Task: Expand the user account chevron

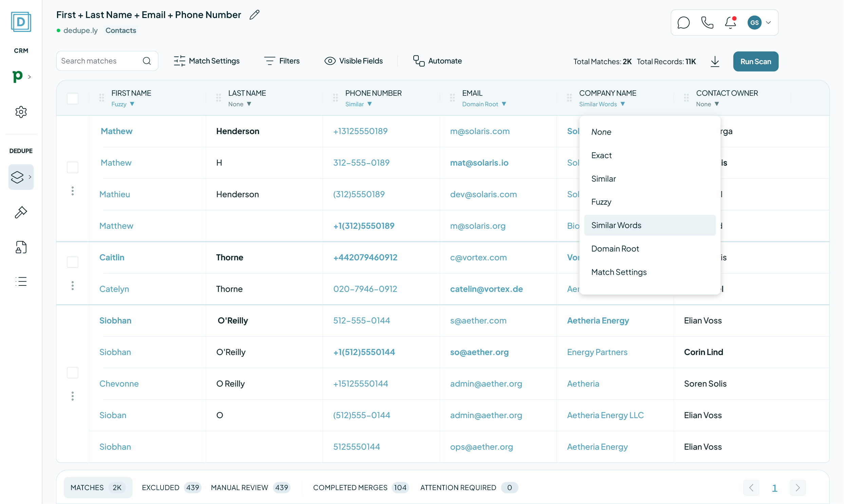Action: point(768,23)
